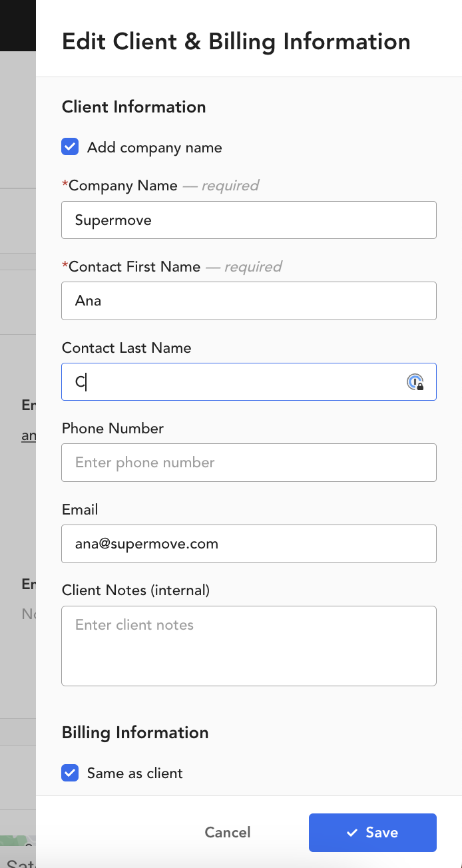462x868 pixels.
Task: Click the Client Information section heading
Action: click(134, 107)
